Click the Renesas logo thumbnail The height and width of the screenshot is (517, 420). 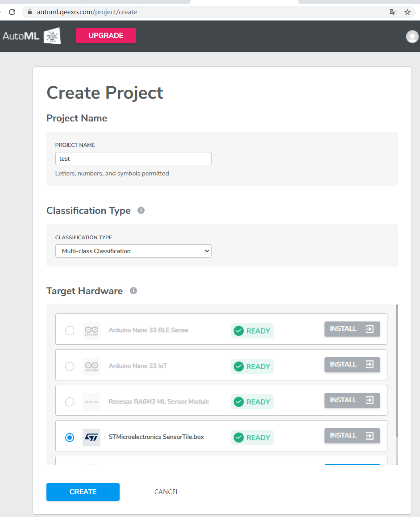coord(91,402)
